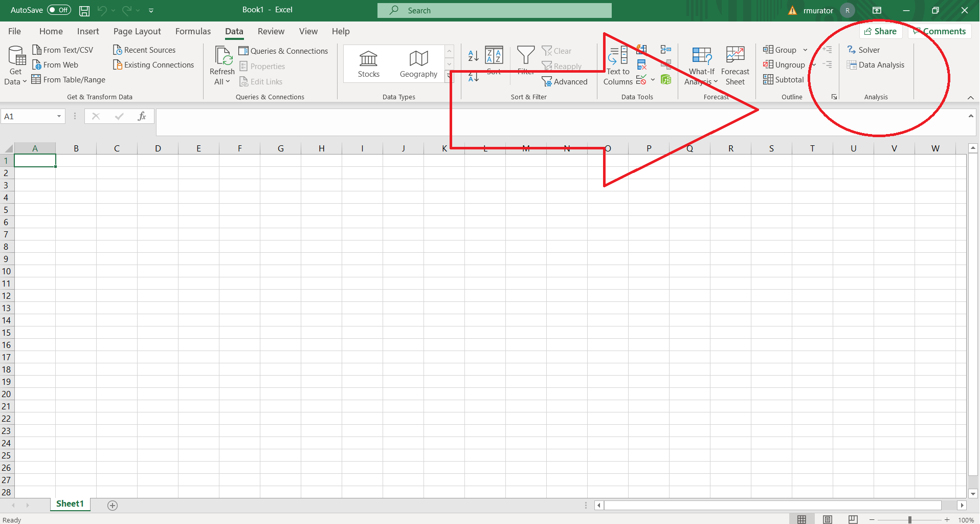The height and width of the screenshot is (524, 980).
Task: Click the Remove Duplicates icon
Action: tap(641, 64)
